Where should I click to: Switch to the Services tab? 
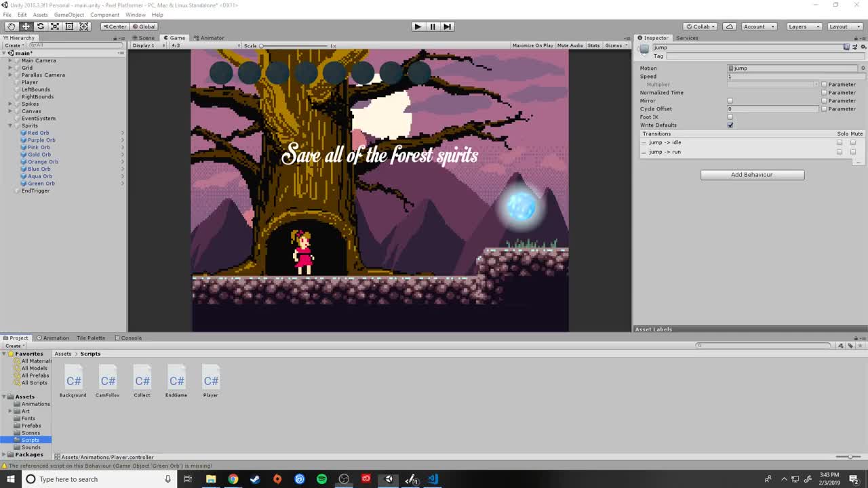click(x=687, y=38)
